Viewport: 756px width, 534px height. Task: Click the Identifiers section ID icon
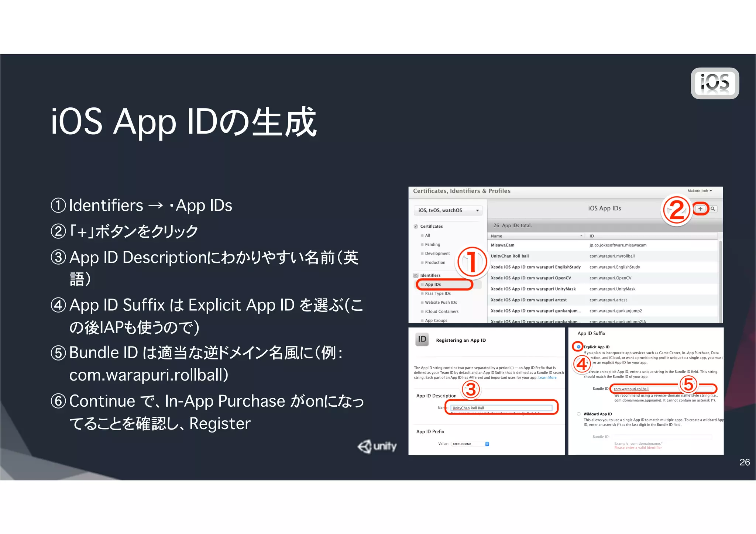(x=416, y=275)
